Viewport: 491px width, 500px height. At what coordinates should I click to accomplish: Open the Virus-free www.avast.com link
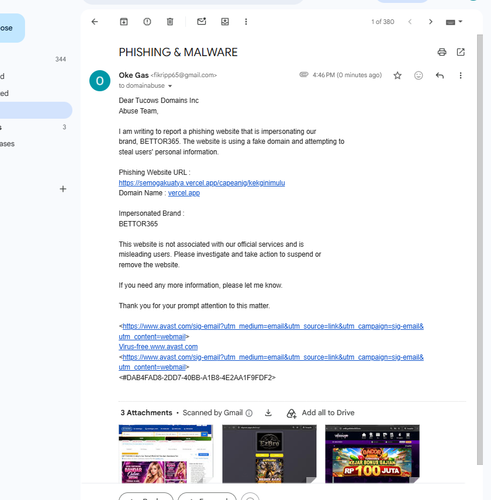tap(158, 347)
